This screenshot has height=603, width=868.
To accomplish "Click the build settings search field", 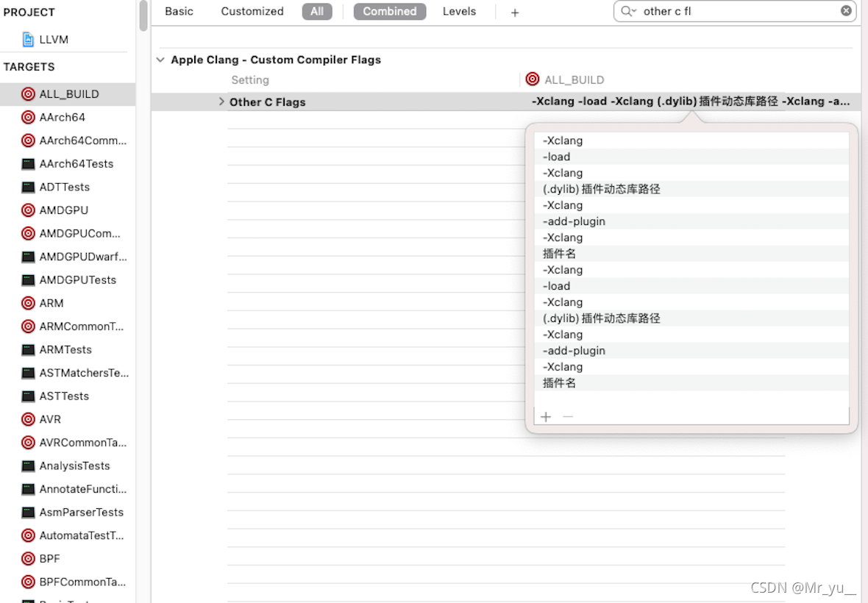I will point(735,11).
